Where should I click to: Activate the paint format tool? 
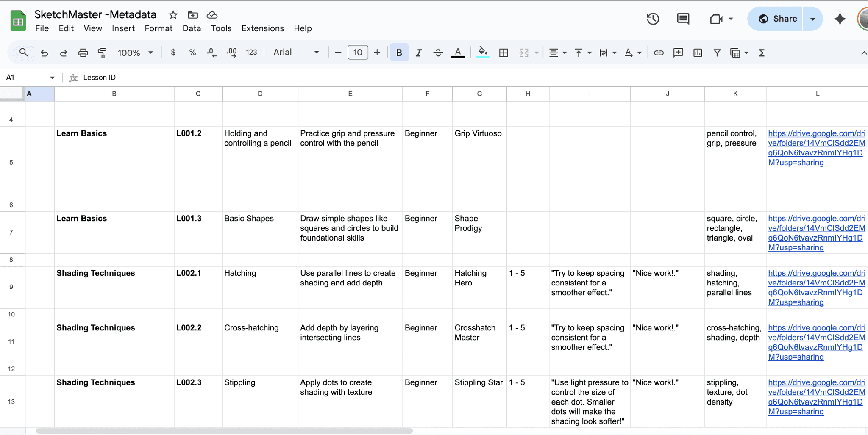pos(102,53)
